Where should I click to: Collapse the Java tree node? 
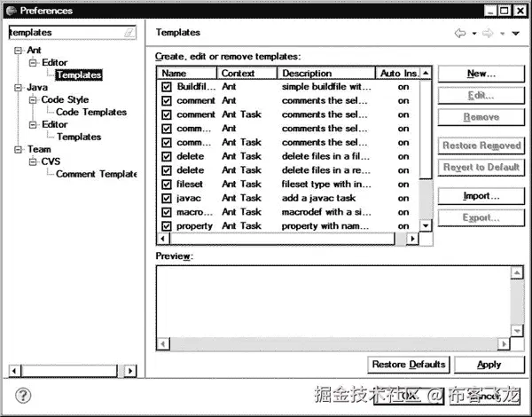(x=18, y=88)
